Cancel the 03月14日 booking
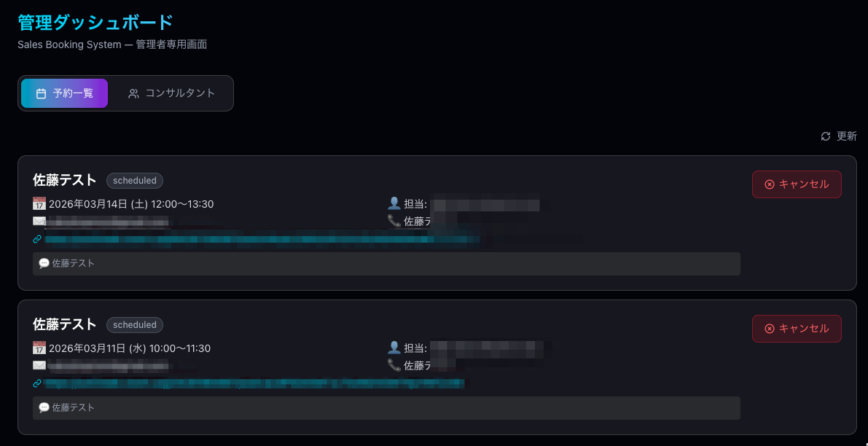This screenshot has width=868, height=446. tap(797, 184)
